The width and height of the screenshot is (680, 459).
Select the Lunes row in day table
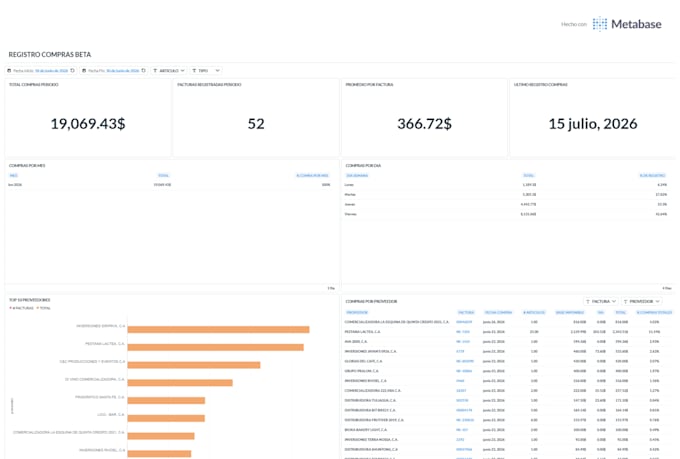click(x=506, y=185)
